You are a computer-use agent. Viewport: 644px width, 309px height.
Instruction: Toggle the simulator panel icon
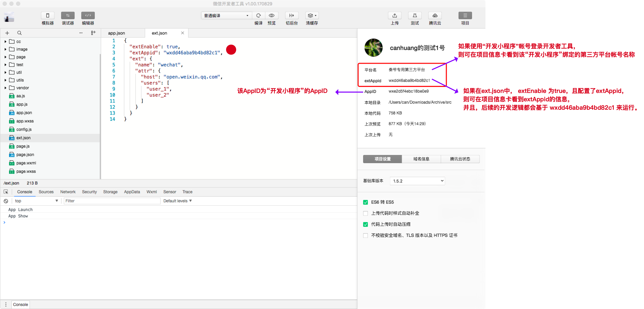tap(48, 15)
